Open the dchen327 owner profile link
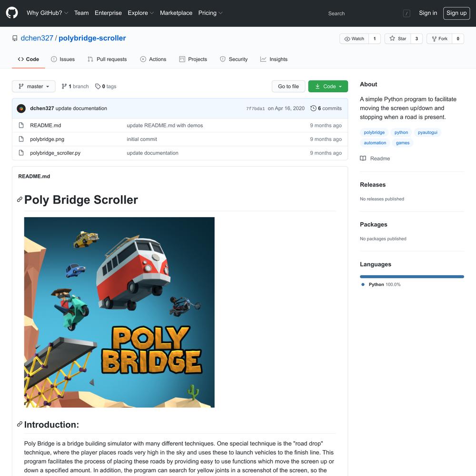The width and height of the screenshot is (476, 476). pos(37,38)
